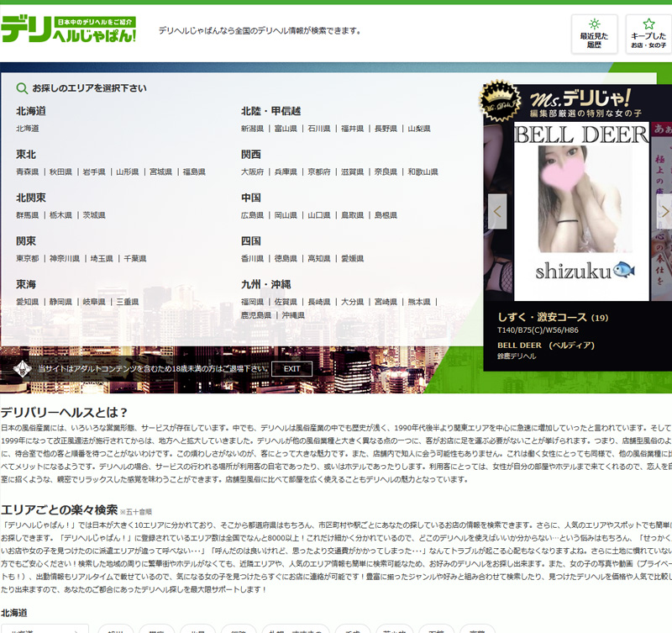Select the 宮崎県 area link
This screenshot has height=633, width=672.
(386, 302)
